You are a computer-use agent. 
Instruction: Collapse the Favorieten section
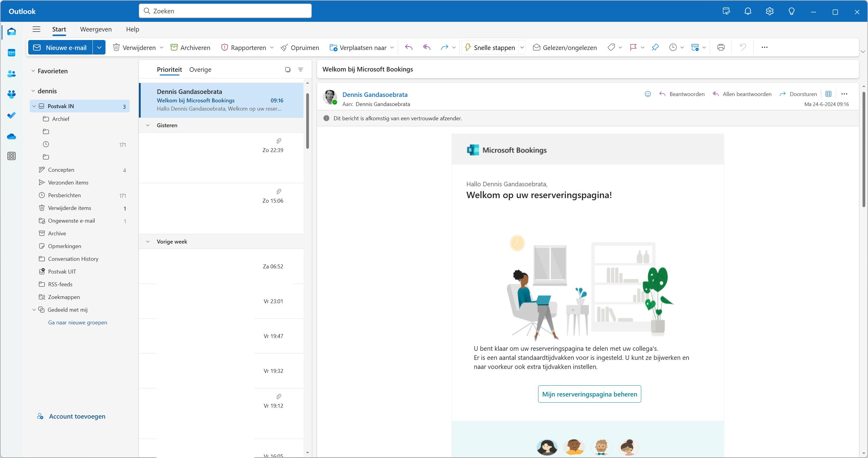(x=33, y=71)
